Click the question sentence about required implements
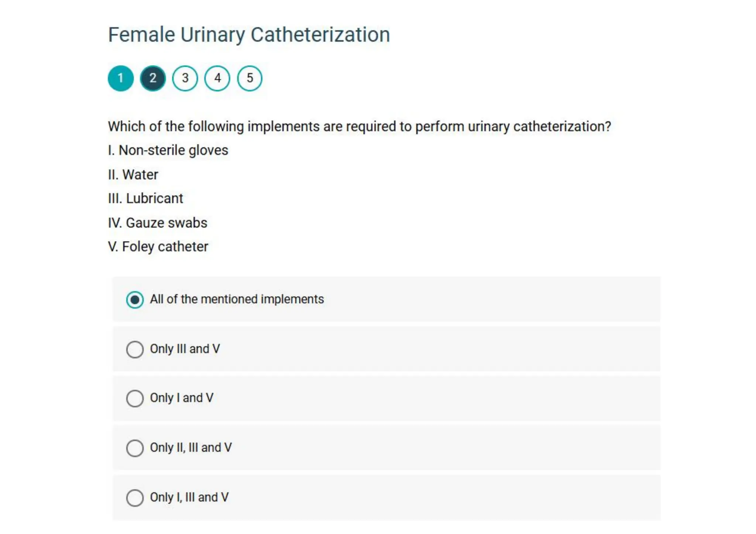This screenshot has height=534, width=756. click(x=359, y=127)
